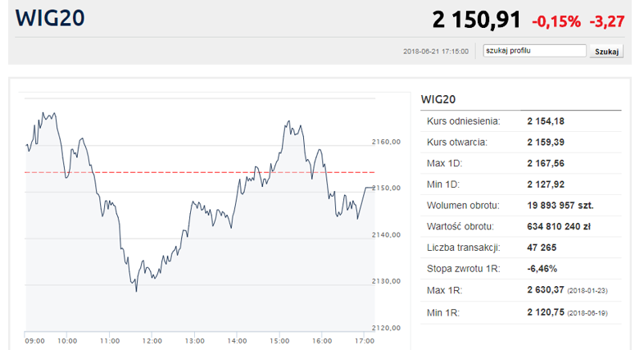Click the WIG20 header of the stats table
Screen dimensions: 644x350
438,99
